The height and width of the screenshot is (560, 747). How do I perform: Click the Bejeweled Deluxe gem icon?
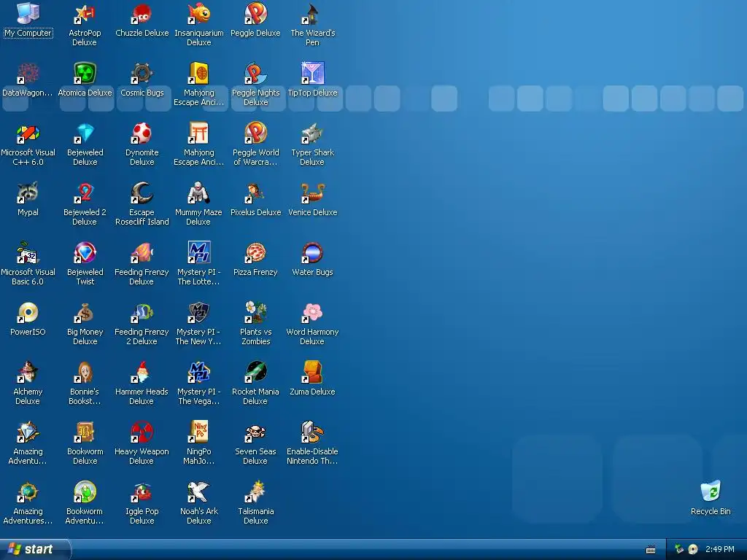click(85, 133)
